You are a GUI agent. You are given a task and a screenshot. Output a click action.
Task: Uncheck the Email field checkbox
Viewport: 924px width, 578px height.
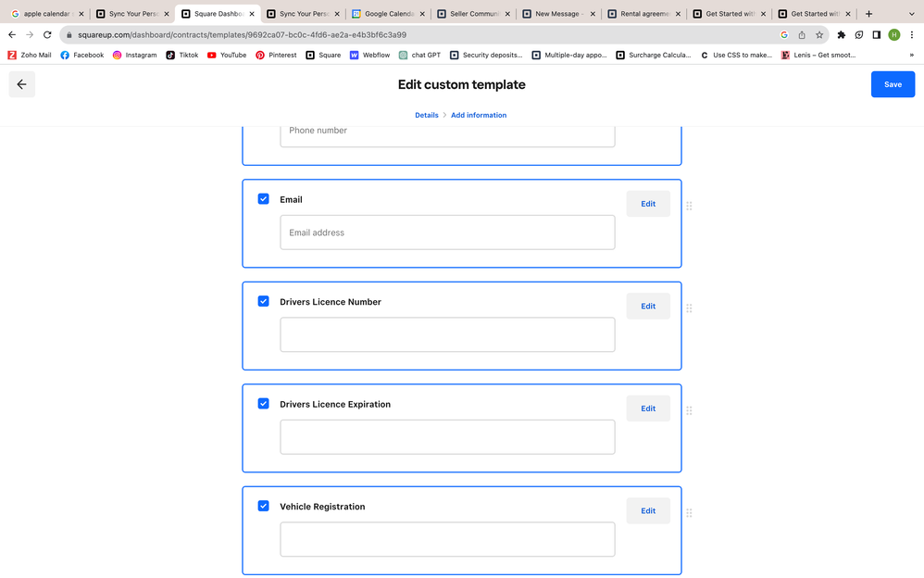click(263, 199)
